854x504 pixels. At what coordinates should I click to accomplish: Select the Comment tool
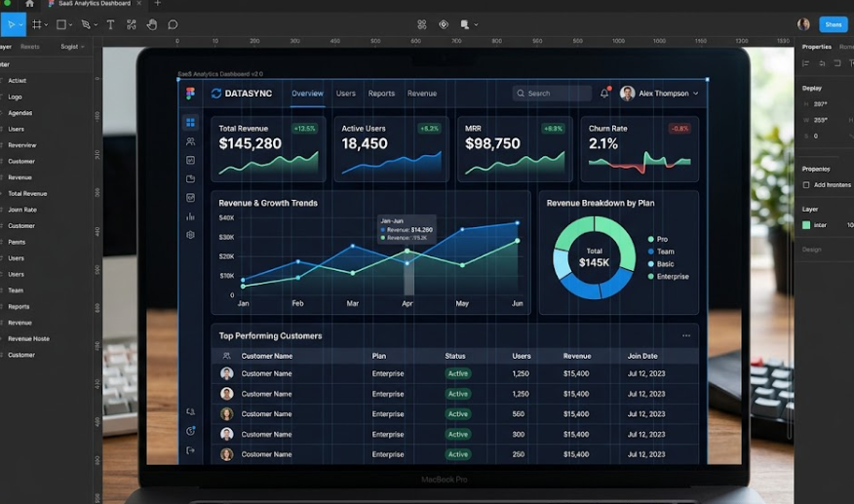pos(173,24)
